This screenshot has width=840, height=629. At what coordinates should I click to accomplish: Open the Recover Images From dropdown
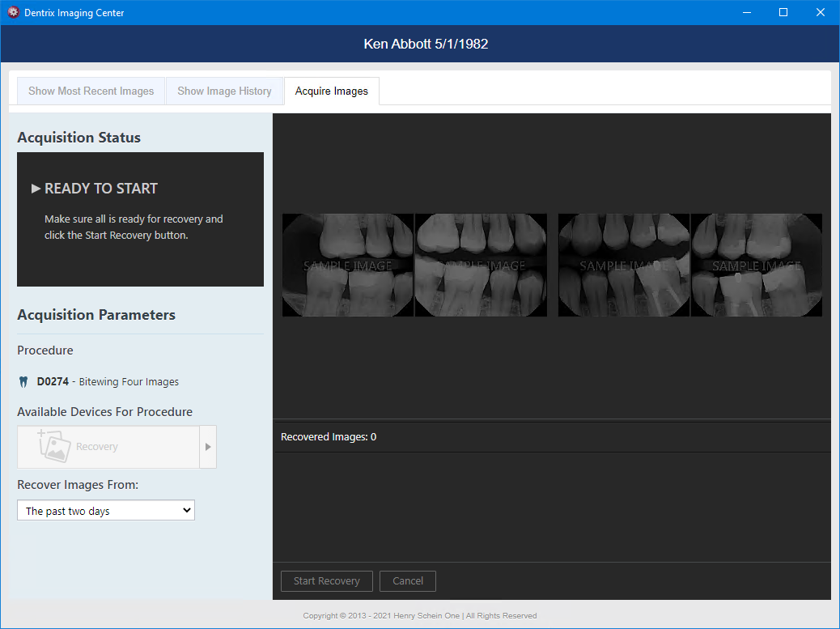point(106,511)
